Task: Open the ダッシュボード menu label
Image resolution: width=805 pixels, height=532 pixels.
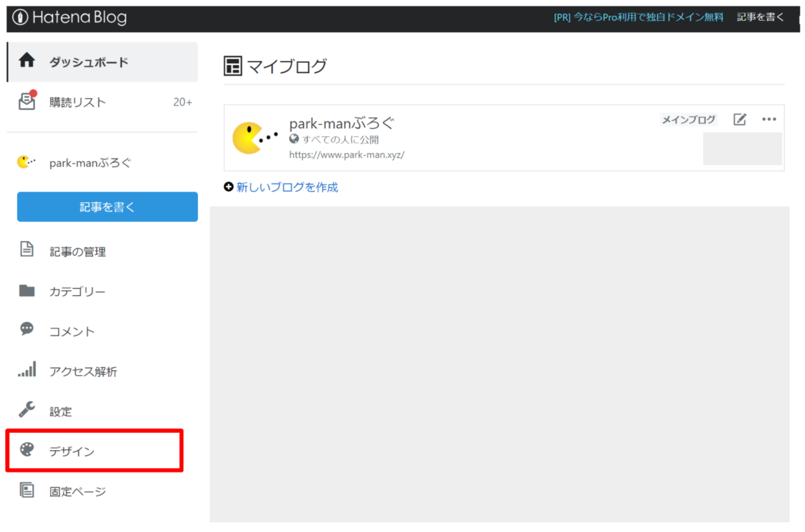Action: (89, 62)
